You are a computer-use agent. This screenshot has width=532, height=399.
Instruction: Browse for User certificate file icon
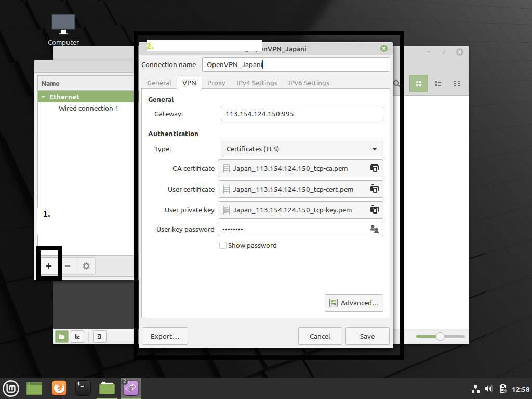click(374, 189)
